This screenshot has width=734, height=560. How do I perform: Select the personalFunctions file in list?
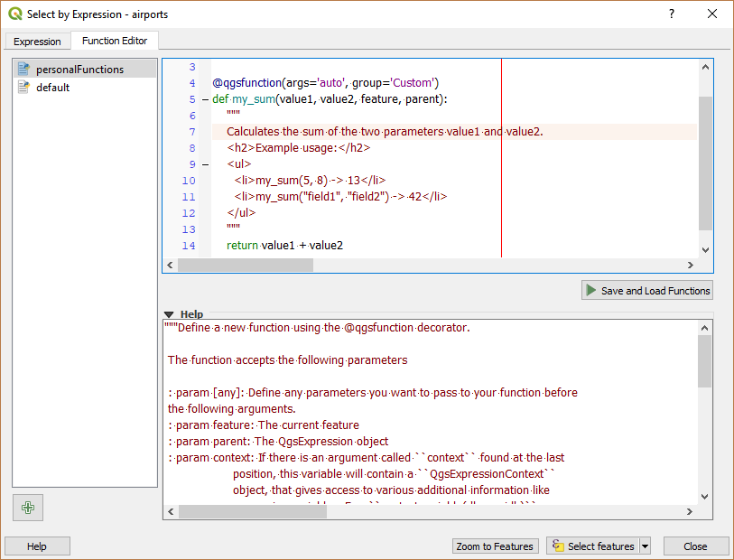point(79,70)
